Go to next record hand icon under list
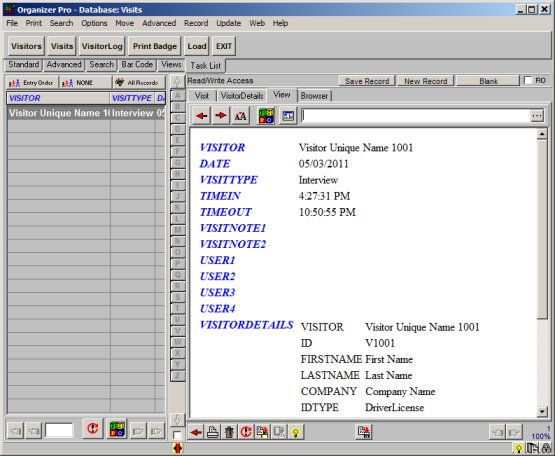Screen dimensions: 555x456 pyautogui.click(x=138, y=431)
